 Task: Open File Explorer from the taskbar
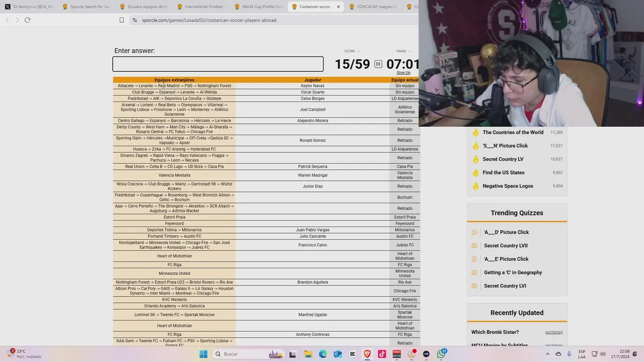(308, 354)
